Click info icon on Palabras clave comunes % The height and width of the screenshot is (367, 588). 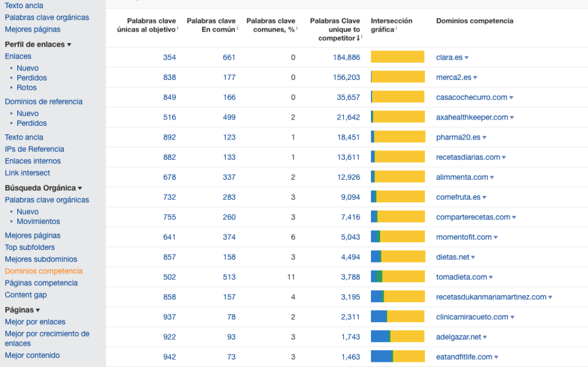(x=297, y=28)
